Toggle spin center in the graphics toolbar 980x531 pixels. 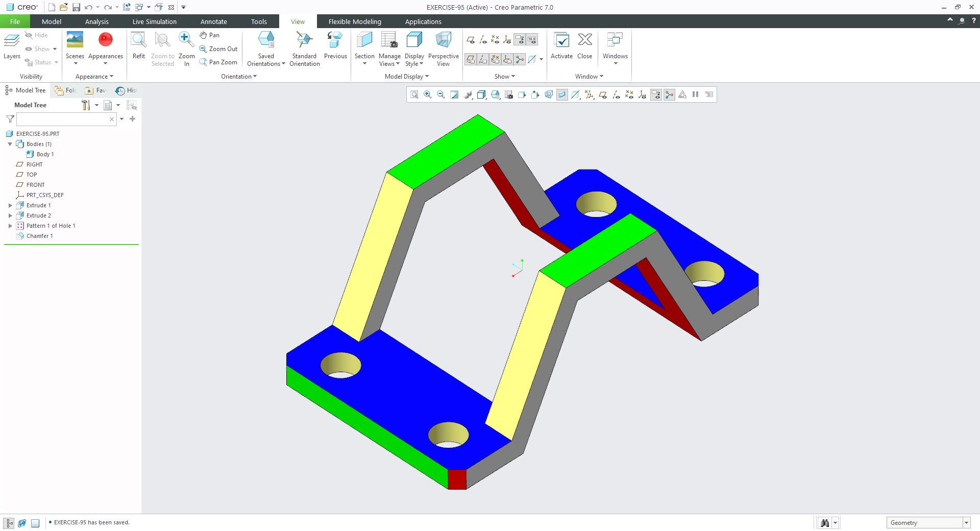pyautogui.click(x=669, y=94)
